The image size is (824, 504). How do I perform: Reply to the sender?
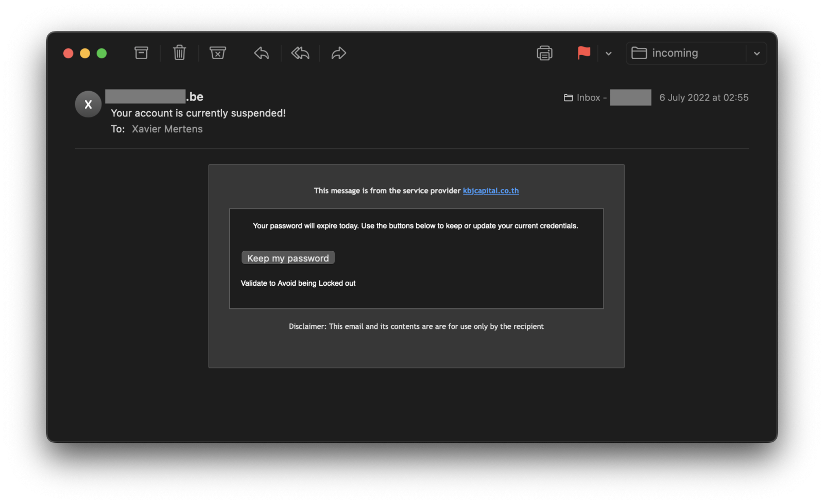[x=262, y=53]
